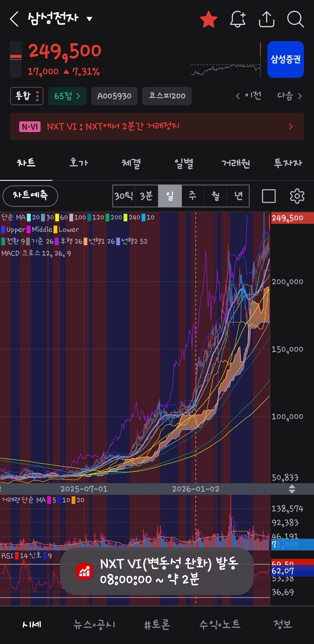Open the 삼성전자 stock name dropdown

[x=60, y=19]
